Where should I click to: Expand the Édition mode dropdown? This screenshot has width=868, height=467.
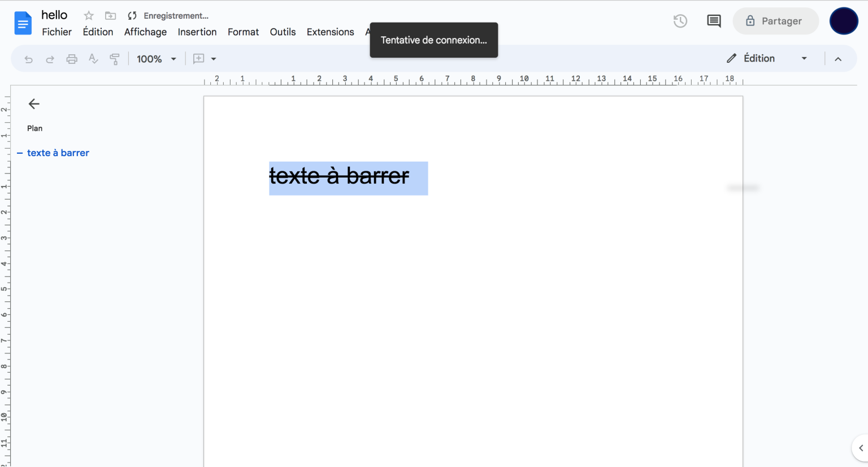tap(804, 58)
